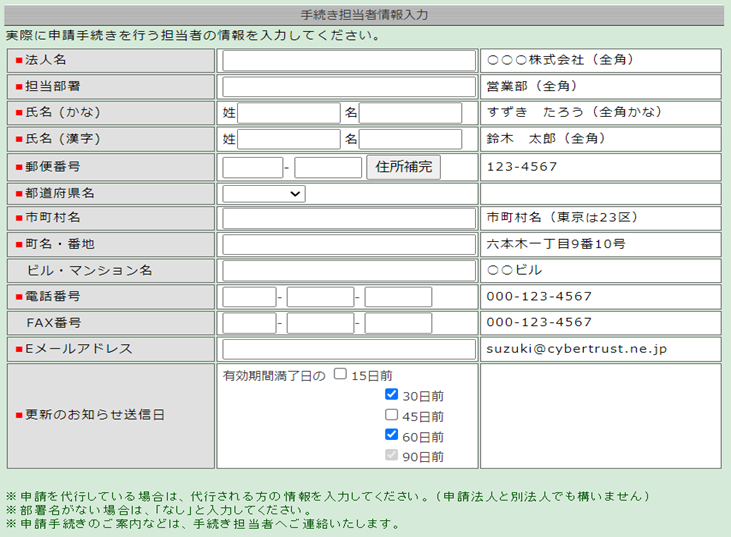This screenshot has height=537, width=731.
Task: Click the 法人名 input field
Action: [x=348, y=61]
